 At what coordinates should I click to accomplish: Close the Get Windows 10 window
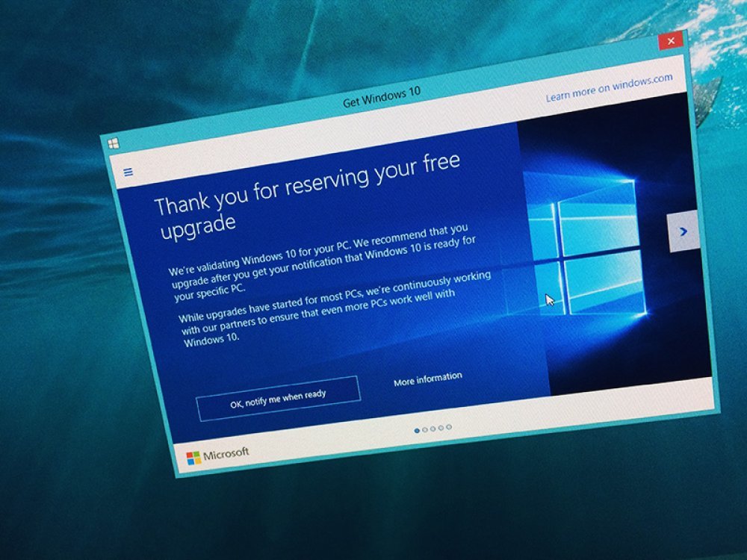tap(671, 41)
